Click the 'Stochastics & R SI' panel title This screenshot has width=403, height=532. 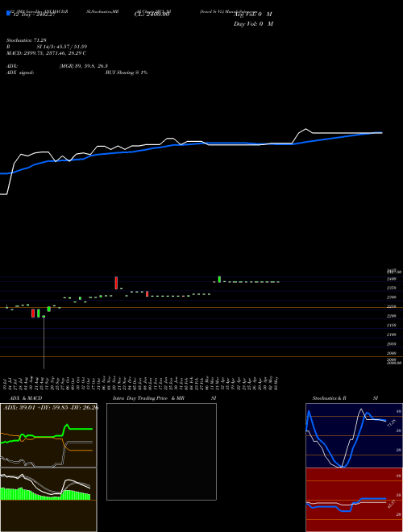(x=345, y=398)
